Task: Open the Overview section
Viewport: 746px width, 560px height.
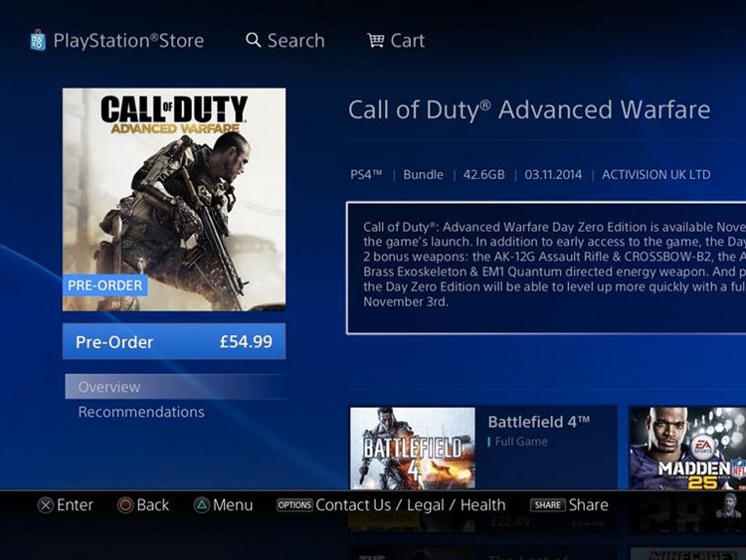Action: (x=176, y=387)
